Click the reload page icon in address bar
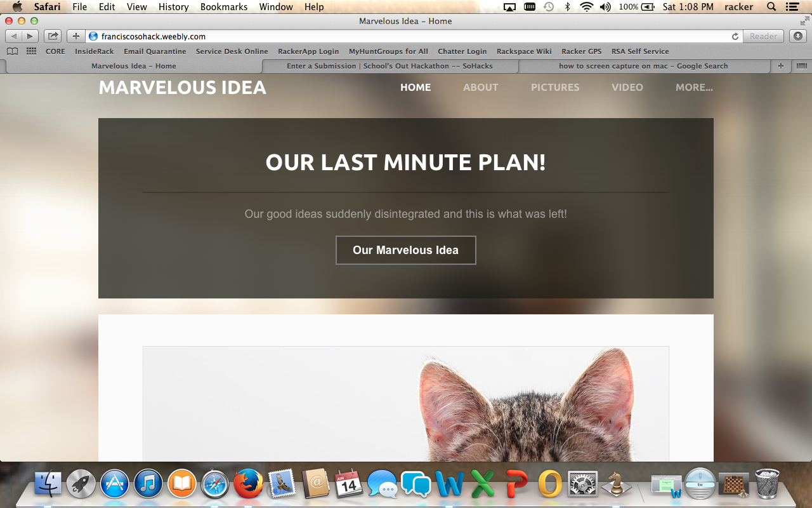This screenshot has height=508, width=812. (x=735, y=36)
